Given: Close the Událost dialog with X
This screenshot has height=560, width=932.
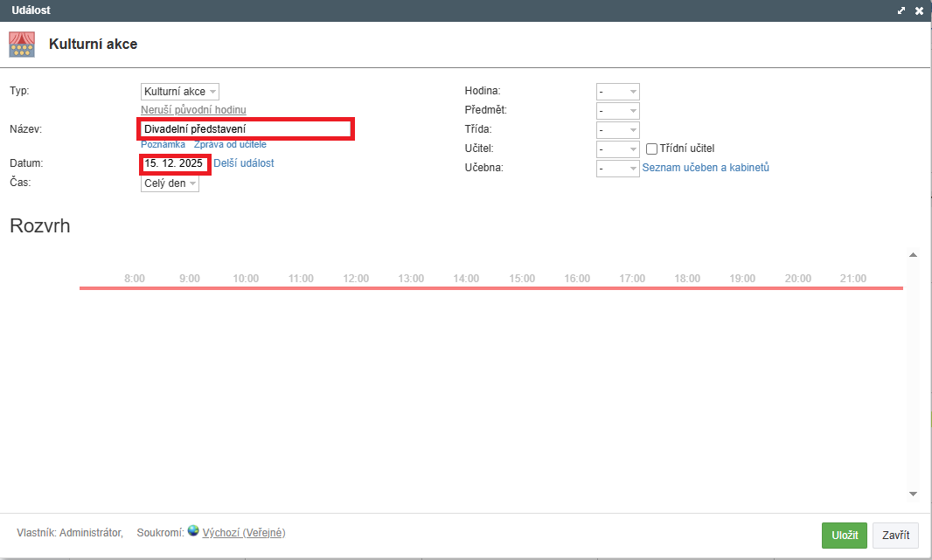Looking at the screenshot, I should tap(919, 10).
